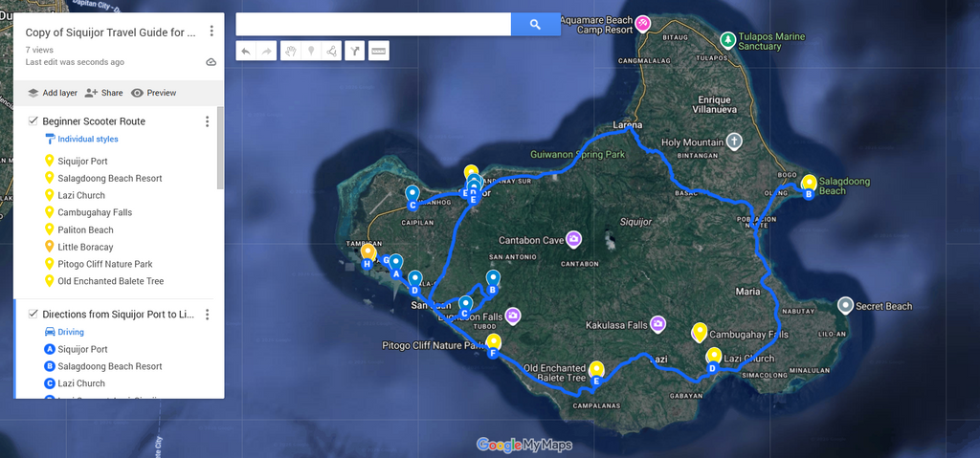Select Cambugahay Falls list item

pyautogui.click(x=95, y=212)
